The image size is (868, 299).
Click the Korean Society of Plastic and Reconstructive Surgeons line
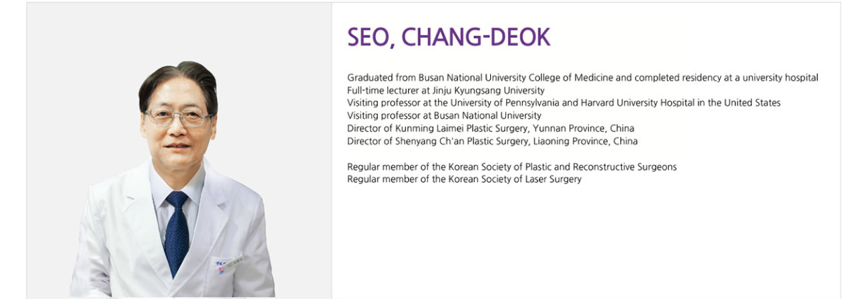click(x=511, y=167)
